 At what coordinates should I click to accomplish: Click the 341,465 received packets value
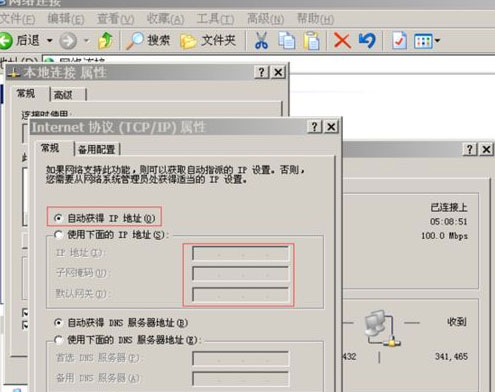pyautogui.click(x=451, y=357)
